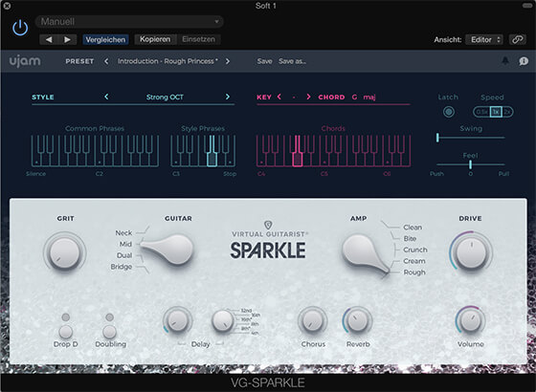Open the Introduction - Rough Princess preset list
The image size is (536, 392).
(x=167, y=61)
